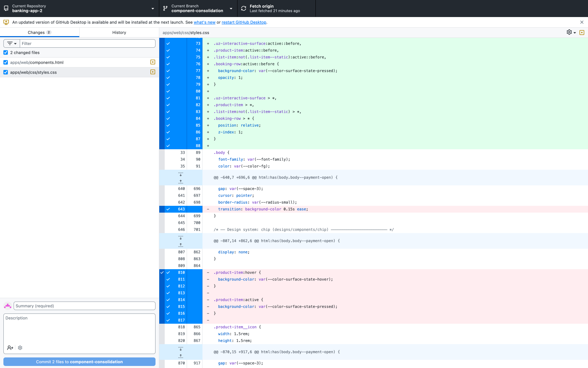The width and height of the screenshot is (588, 368).
Task: Click the fetch sync arrows icon
Action: (244, 9)
